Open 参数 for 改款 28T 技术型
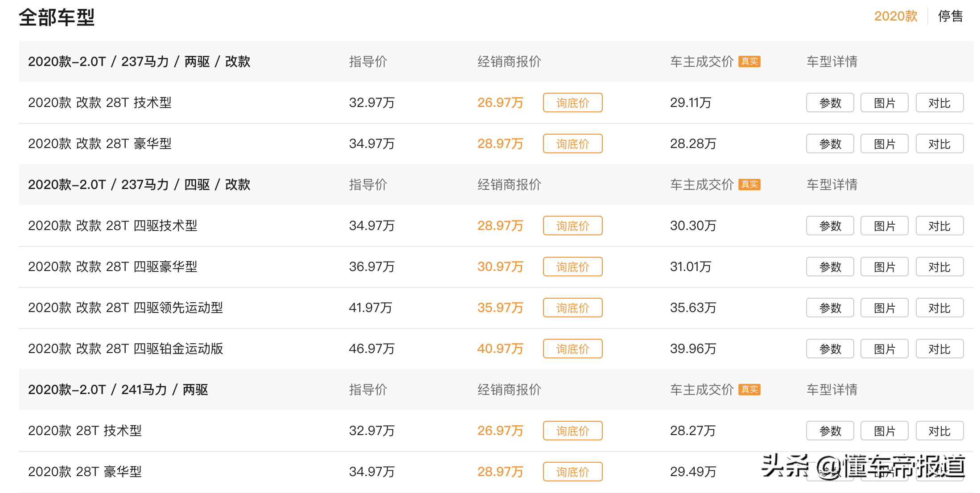 tap(830, 103)
